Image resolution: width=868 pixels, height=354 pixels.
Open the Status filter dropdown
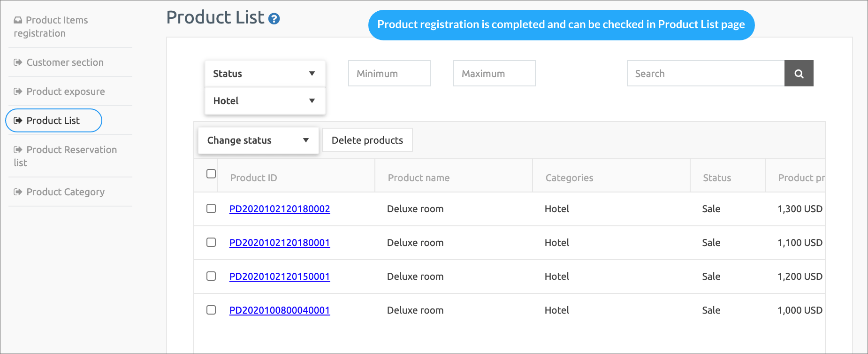(265, 74)
